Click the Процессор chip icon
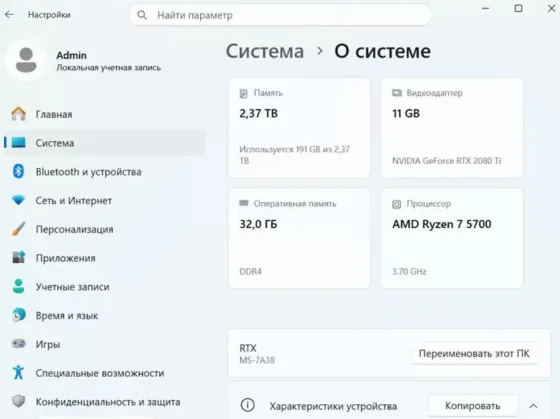560x419 pixels. click(397, 204)
